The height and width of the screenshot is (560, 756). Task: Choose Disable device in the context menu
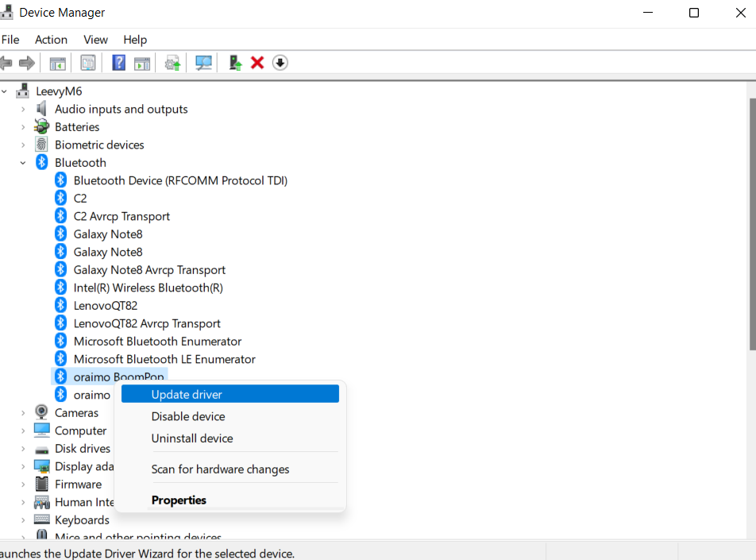(x=230, y=416)
